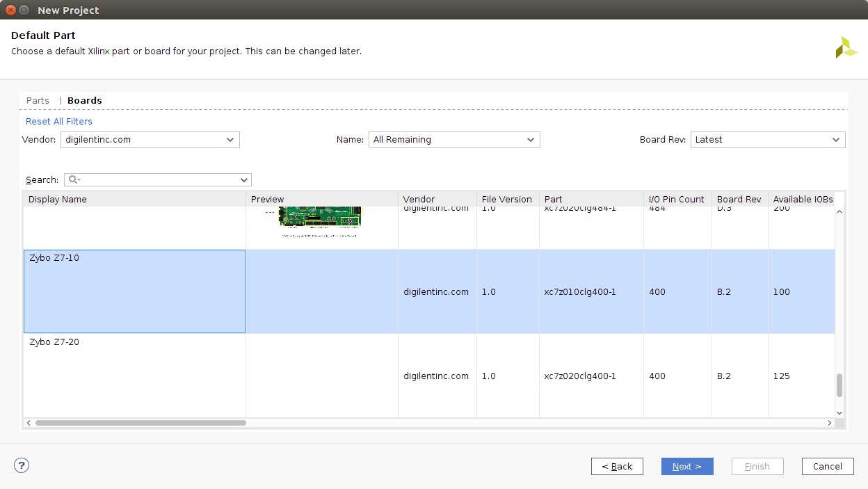
Task: Click the Xilinx logo icon
Action: pyautogui.click(x=846, y=47)
